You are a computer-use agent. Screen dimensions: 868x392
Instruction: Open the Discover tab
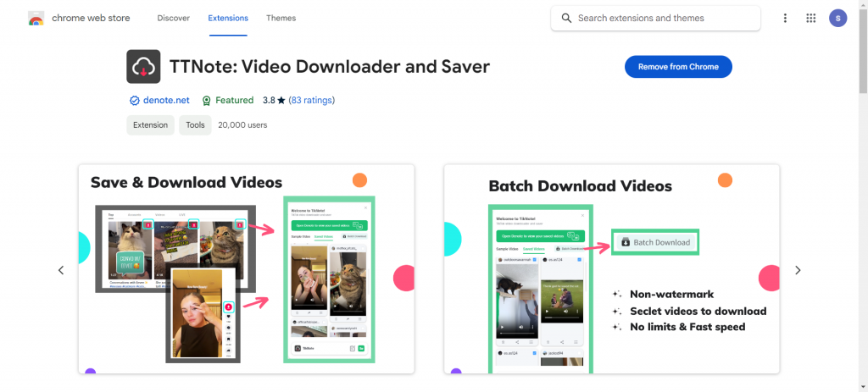click(173, 19)
